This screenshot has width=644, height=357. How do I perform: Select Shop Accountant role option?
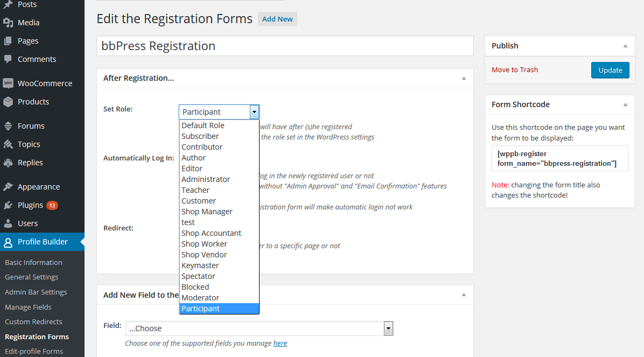[x=219, y=233]
